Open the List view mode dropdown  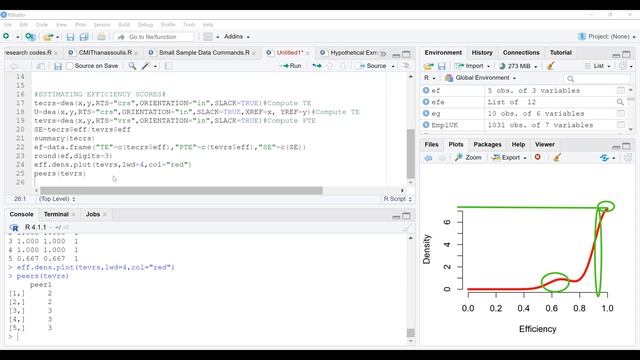(x=598, y=66)
